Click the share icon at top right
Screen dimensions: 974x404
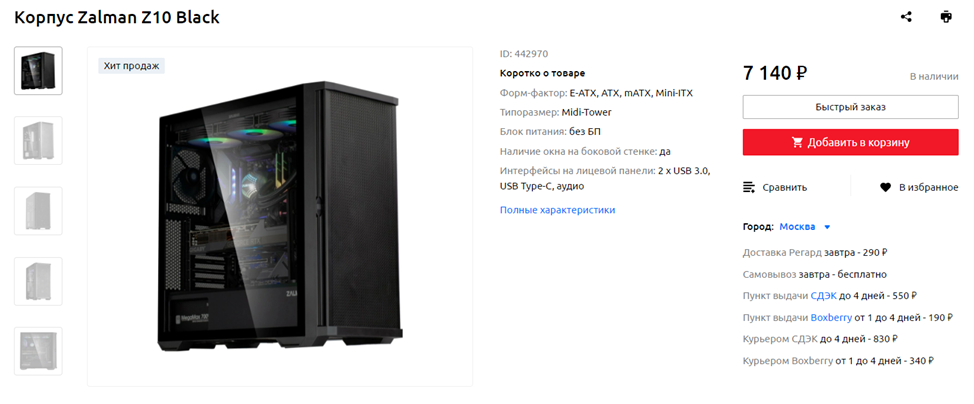[x=906, y=17]
